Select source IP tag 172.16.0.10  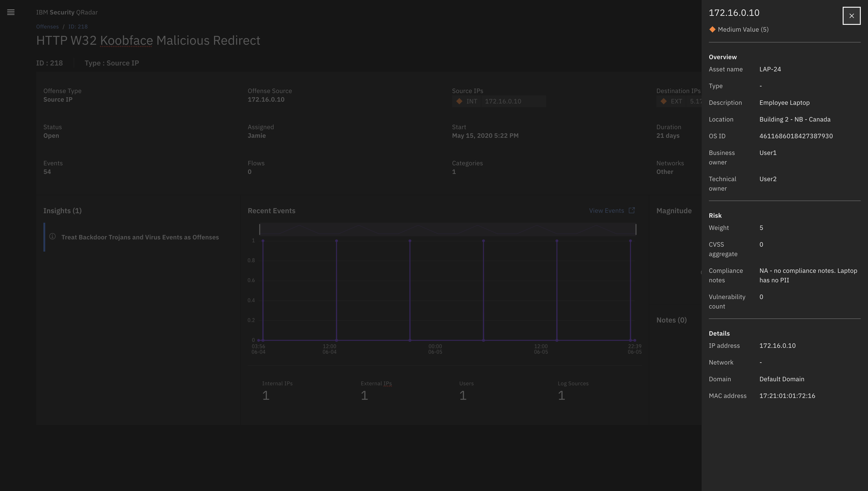click(x=503, y=101)
